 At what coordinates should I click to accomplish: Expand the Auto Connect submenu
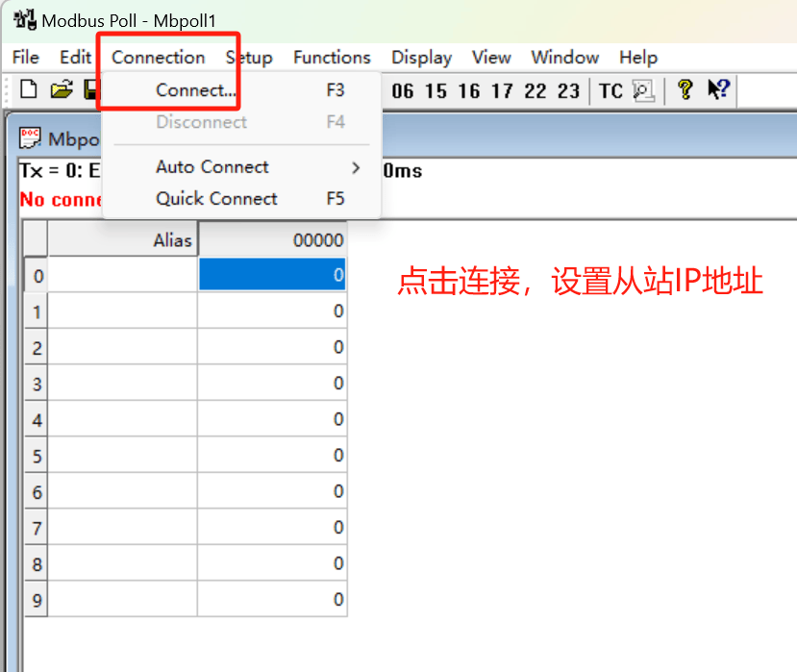pos(241,166)
